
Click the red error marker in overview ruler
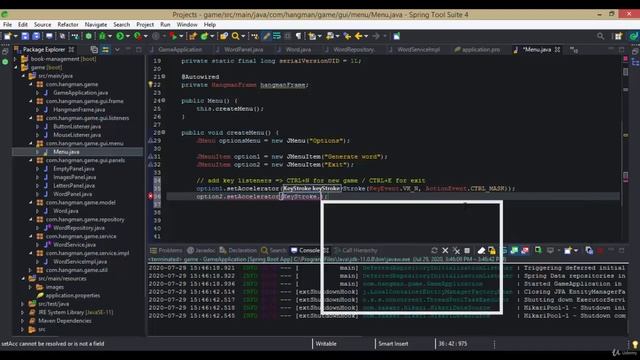coord(625,59)
